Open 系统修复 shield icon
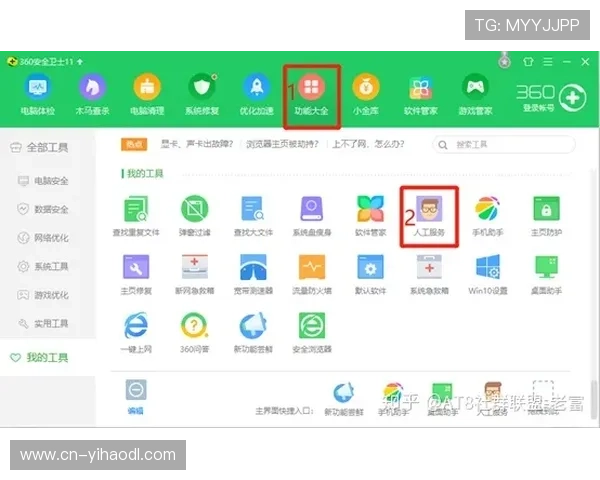Screen dimensions: 600x480 202,94
